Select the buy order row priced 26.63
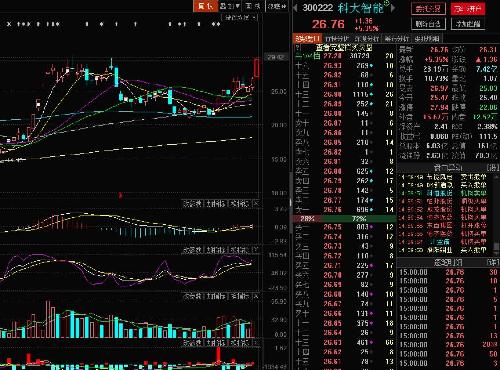500x370 pixels. (x=345, y=342)
